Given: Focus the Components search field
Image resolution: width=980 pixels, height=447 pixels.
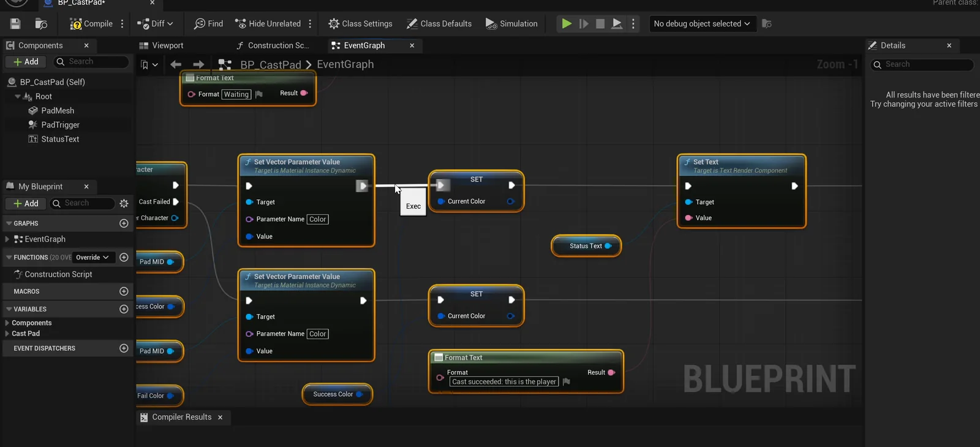Looking at the screenshot, I should (91, 62).
